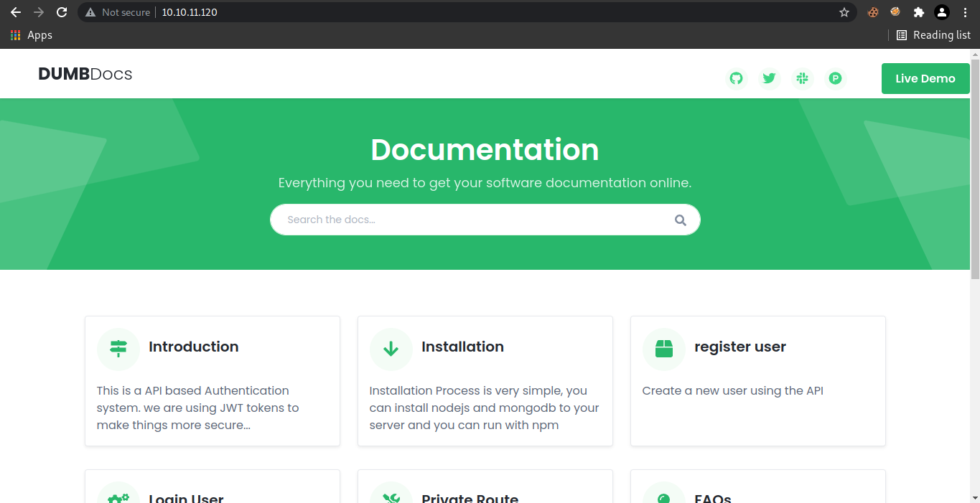Screen dimensions: 980x503
Task: Click the search magnifier icon
Action: click(x=680, y=220)
